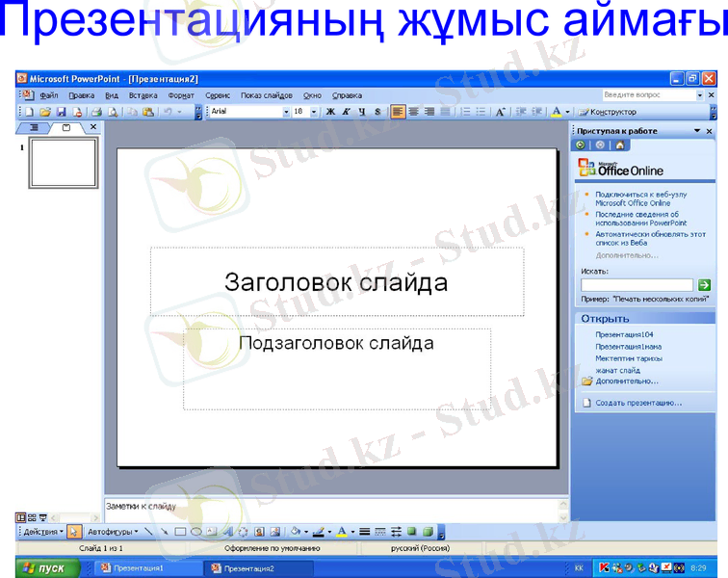Open the Arial font name dropdown
Viewport: 728px width, 578px height.
(286, 112)
